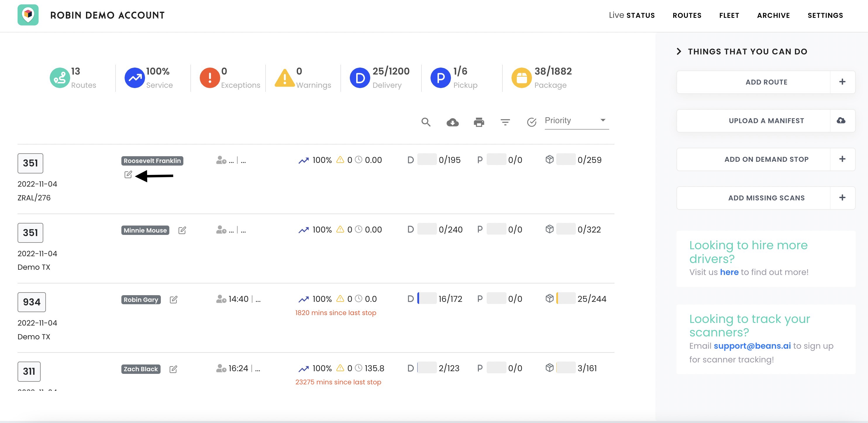Collapse Things That You Can Do section

[679, 51]
